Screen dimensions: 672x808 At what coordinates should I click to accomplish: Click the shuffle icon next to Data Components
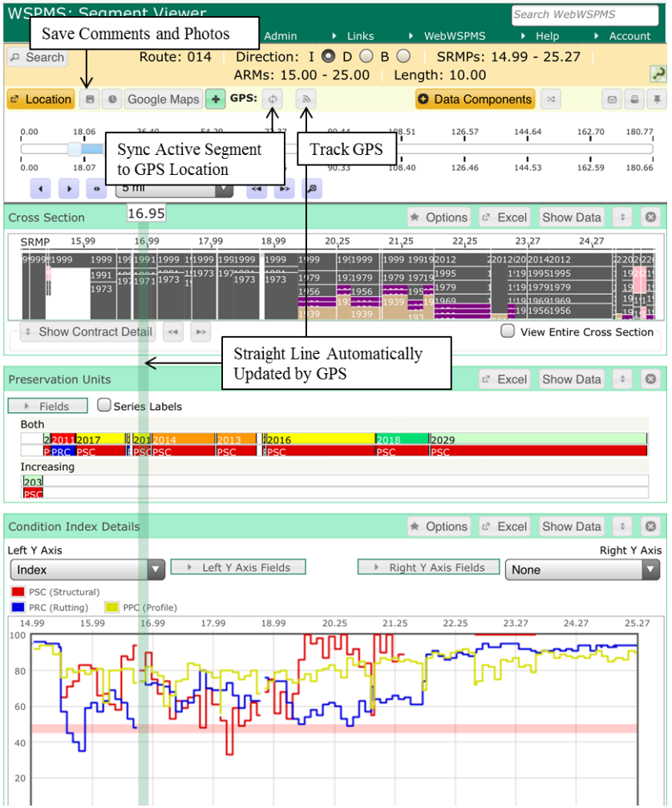(550, 99)
